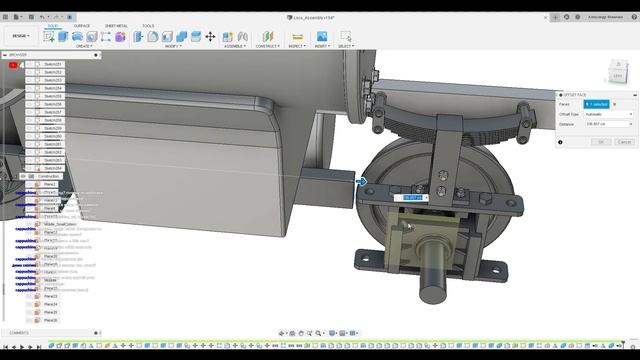Click the inline distance box in viewport
The height and width of the screenshot is (360, 640).
[411, 198]
